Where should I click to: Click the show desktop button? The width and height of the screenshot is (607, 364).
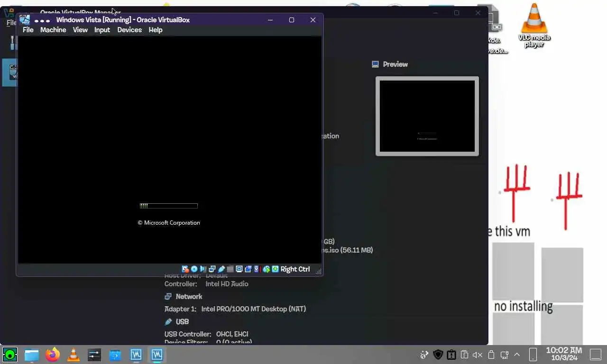coord(595,354)
